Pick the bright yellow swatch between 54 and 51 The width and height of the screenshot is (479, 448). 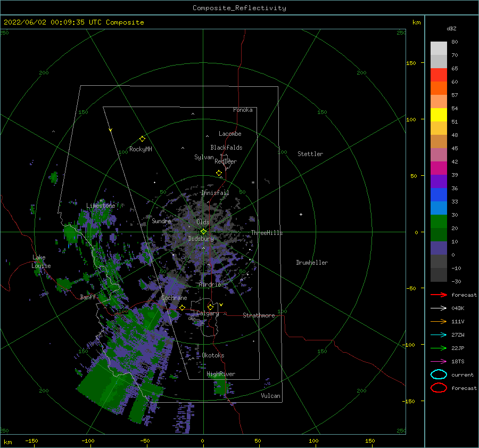pyautogui.click(x=439, y=115)
